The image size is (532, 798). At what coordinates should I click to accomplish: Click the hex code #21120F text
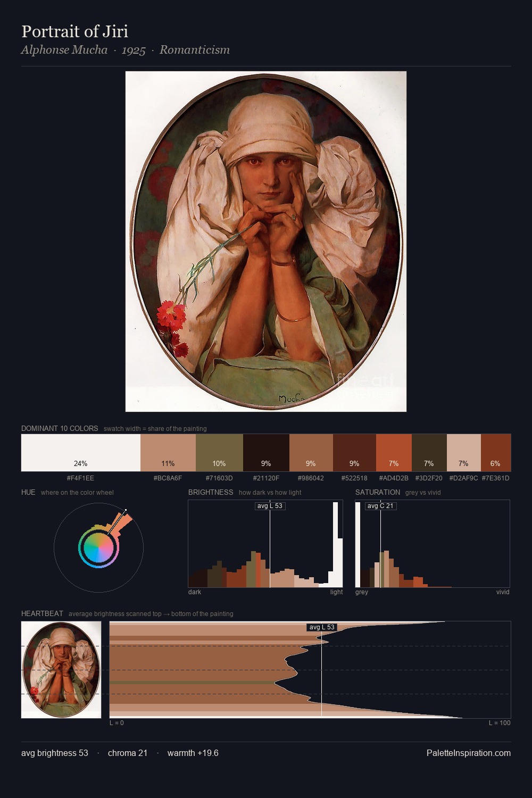[266, 478]
